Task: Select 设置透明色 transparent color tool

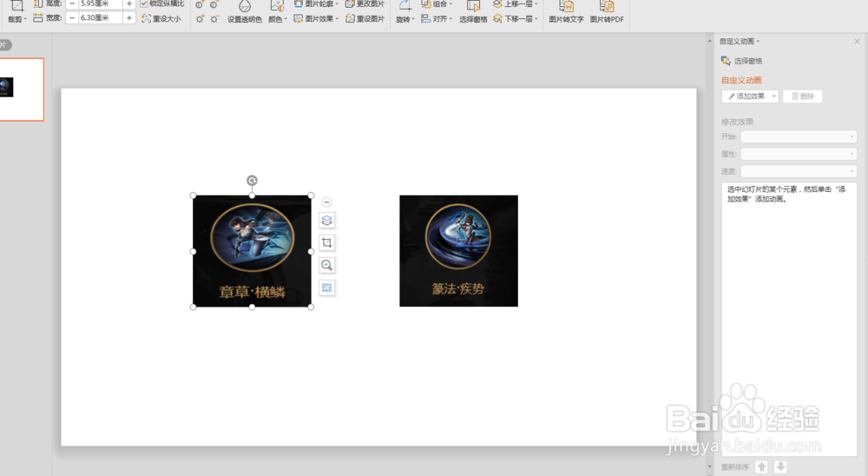Action: pos(244,12)
